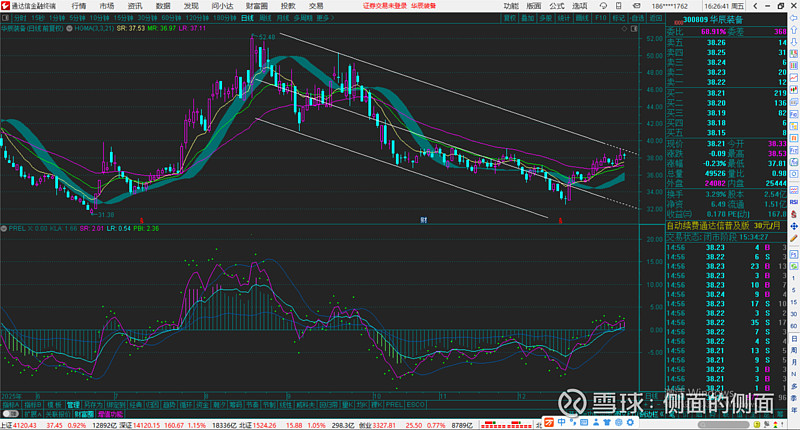Toggle the panel layout icon left of 分时
800x430 pixels.
point(6,18)
